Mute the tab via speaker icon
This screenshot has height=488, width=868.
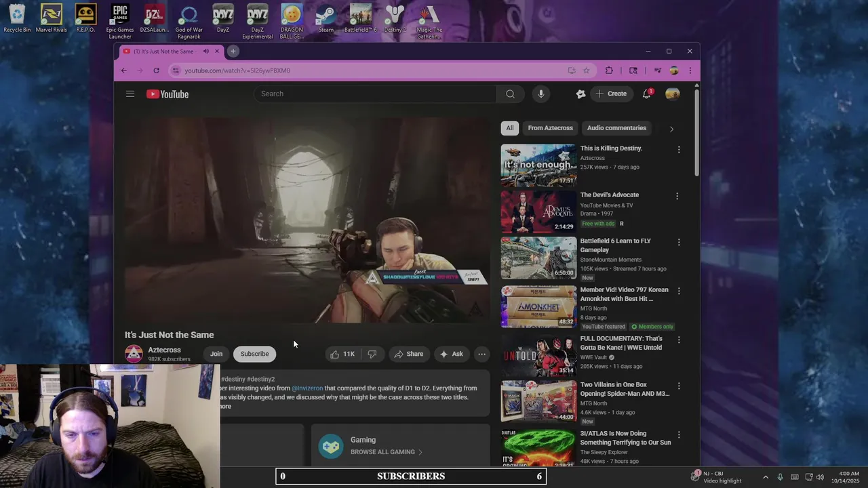click(x=205, y=52)
